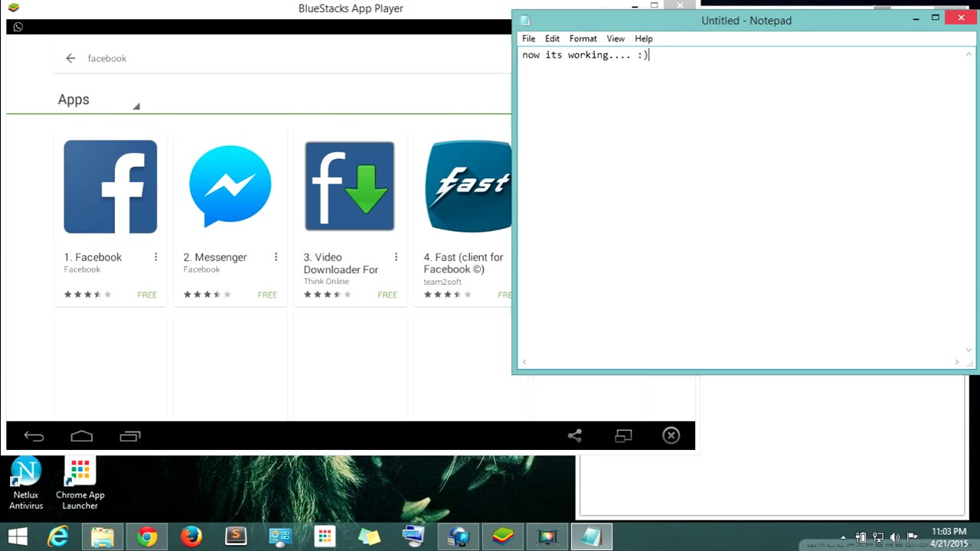The image size is (980, 551).
Task: Open File Explorer from taskbar
Action: (103, 537)
